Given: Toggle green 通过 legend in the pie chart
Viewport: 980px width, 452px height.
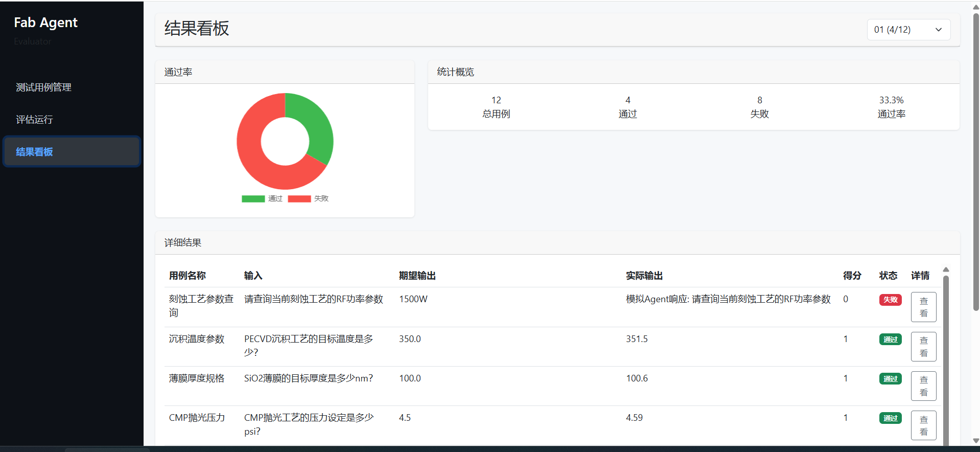Looking at the screenshot, I should [262, 198].
